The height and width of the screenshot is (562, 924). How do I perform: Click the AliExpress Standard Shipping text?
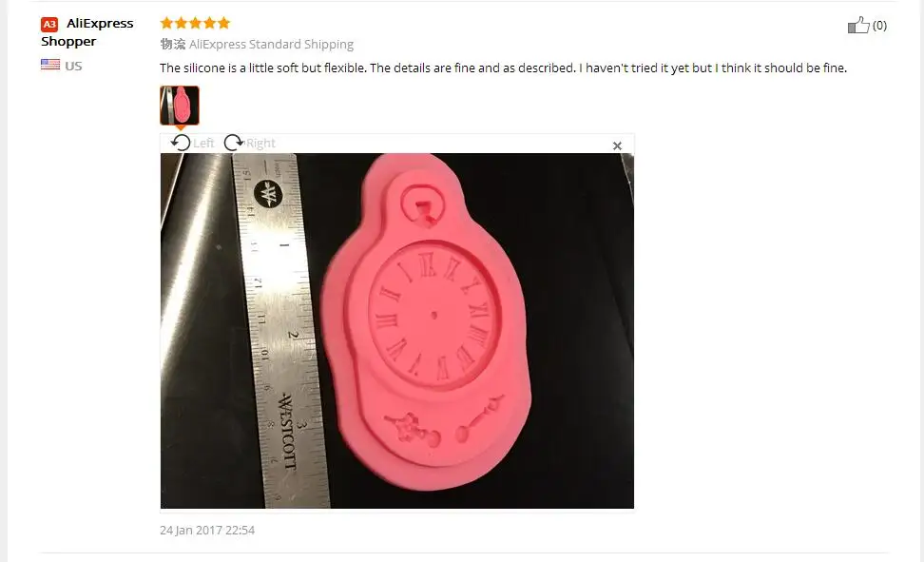(x=271, y=45)
